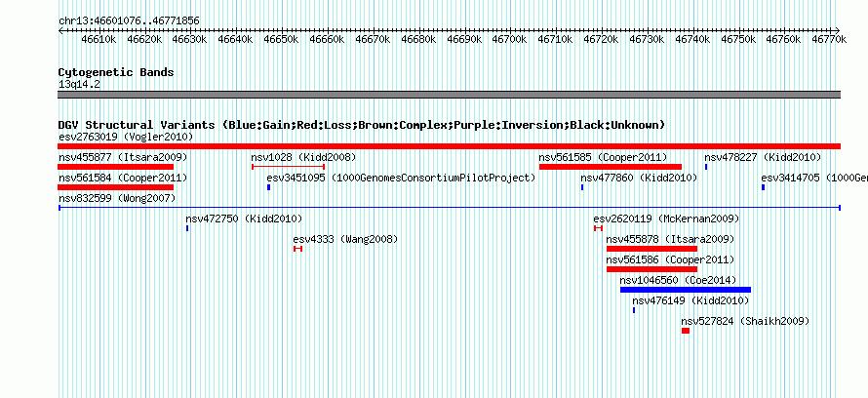The height and width of the screenshot is (398, 868).
Task: Open esv4333 (Wang2008) label
Action: 345,239
